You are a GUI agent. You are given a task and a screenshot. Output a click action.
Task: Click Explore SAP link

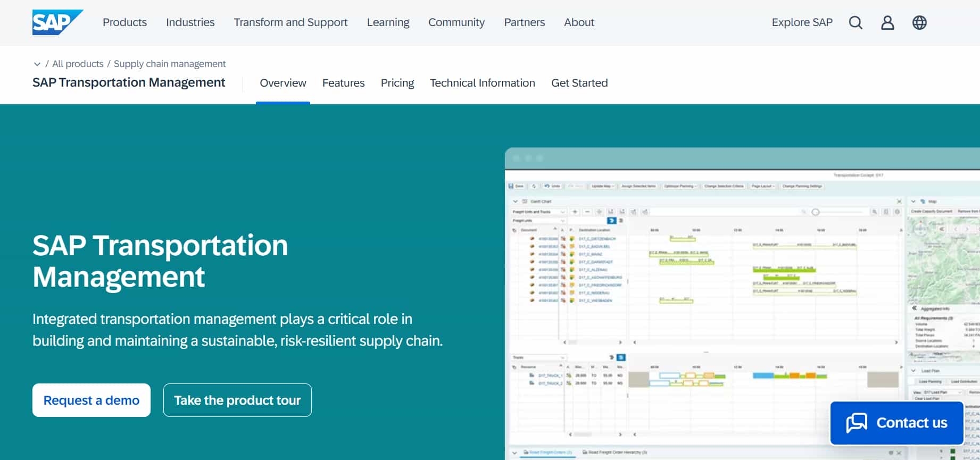pos(802,22)
